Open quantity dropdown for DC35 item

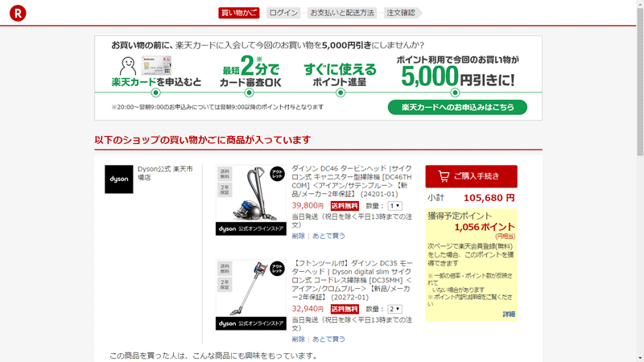(x=395, y=309)
